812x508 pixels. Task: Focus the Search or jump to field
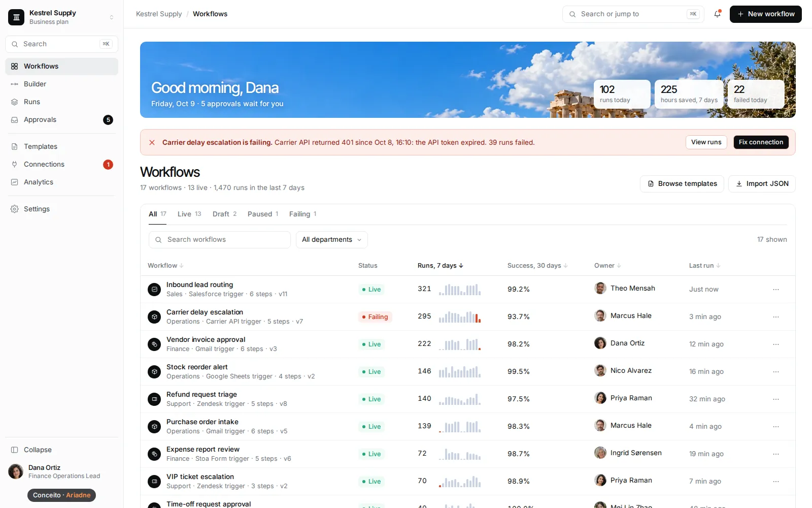tap(633, 14)
